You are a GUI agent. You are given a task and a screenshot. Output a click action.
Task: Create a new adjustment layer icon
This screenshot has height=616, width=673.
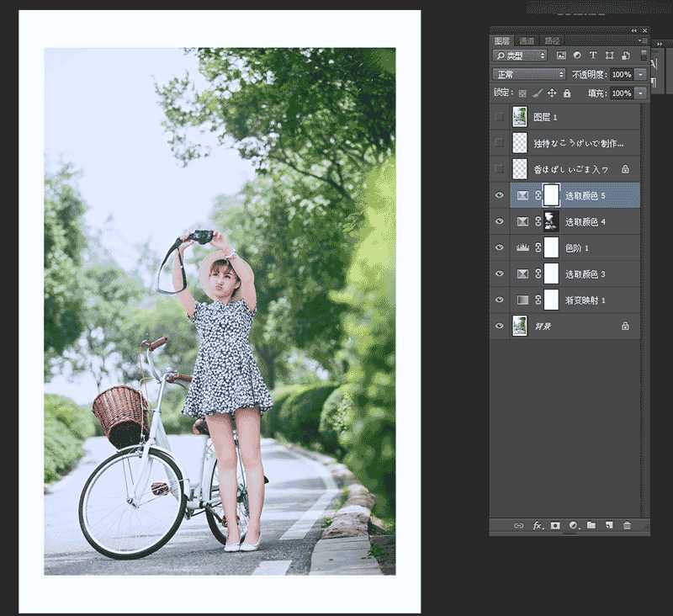(574, 525)
